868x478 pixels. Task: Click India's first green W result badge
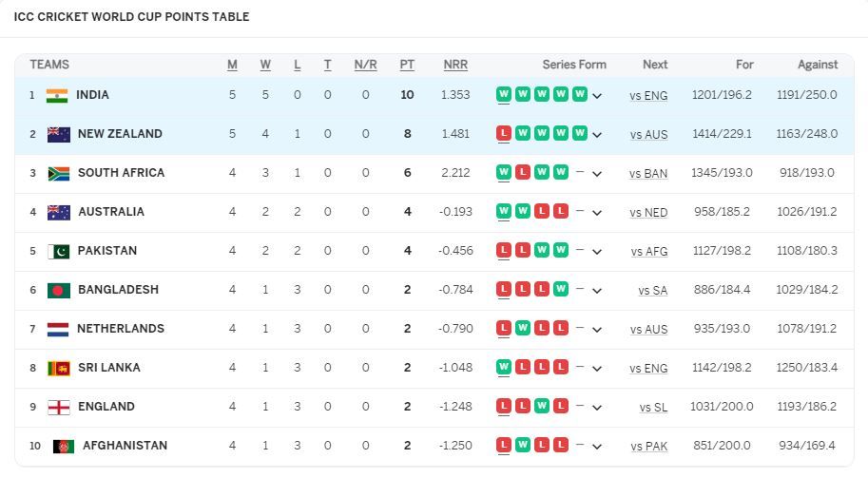(504, 94)
